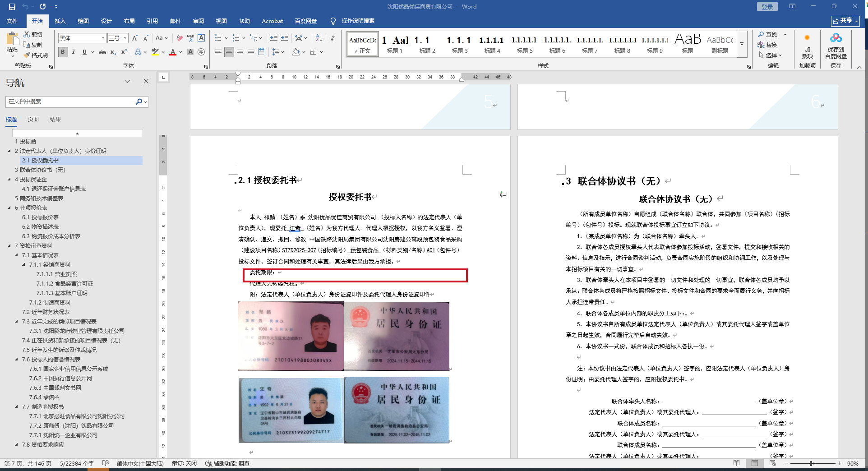Toggle Italic formatting
The image size is (868, 471).
pyautogui.click(x=74, y=52)
